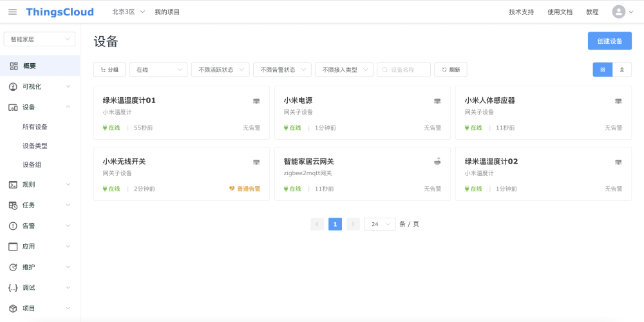Click gateway router icon on 智能家居云网关 card
This screenshot has height=322, width=644.
click(x=437, y=162)
